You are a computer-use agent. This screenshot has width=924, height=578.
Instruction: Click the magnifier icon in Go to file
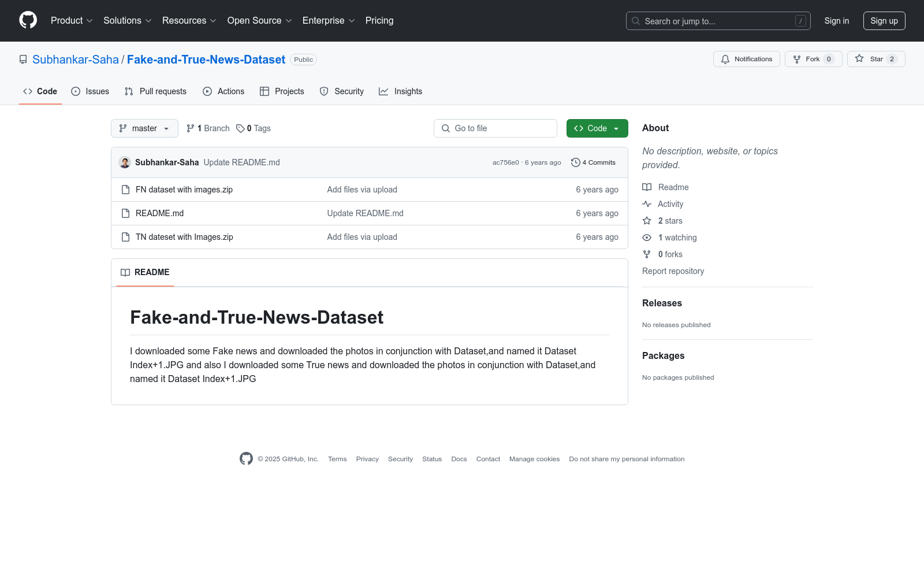(x=446, y=128)
